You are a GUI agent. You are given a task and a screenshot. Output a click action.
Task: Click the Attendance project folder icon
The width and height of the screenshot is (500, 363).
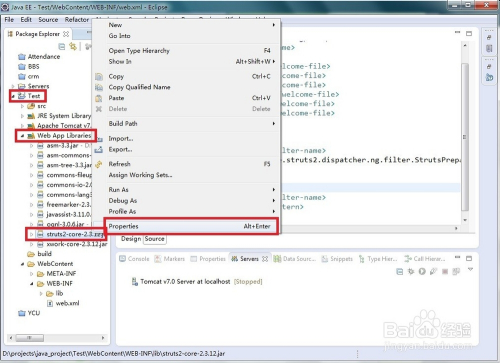[x=22, y=57]
